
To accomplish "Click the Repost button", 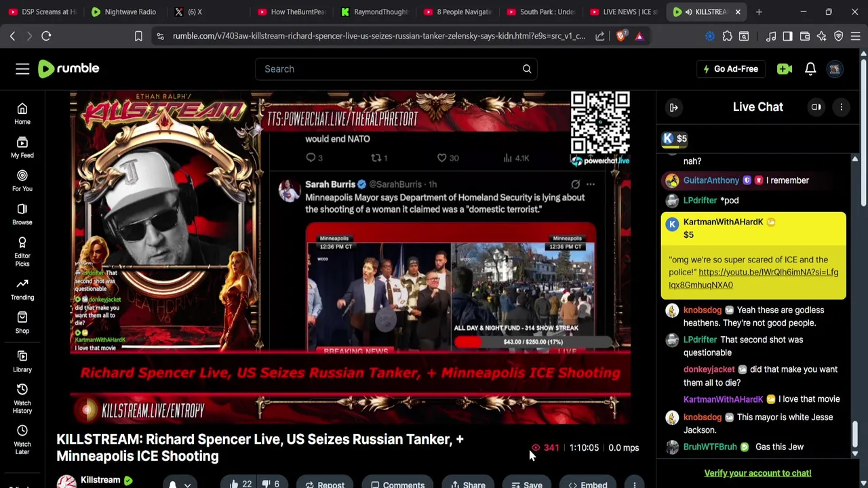I will click(324, 484).
